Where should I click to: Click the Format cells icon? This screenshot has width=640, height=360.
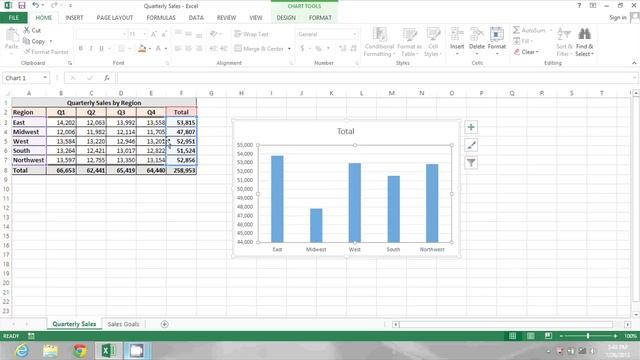[496, 34]
